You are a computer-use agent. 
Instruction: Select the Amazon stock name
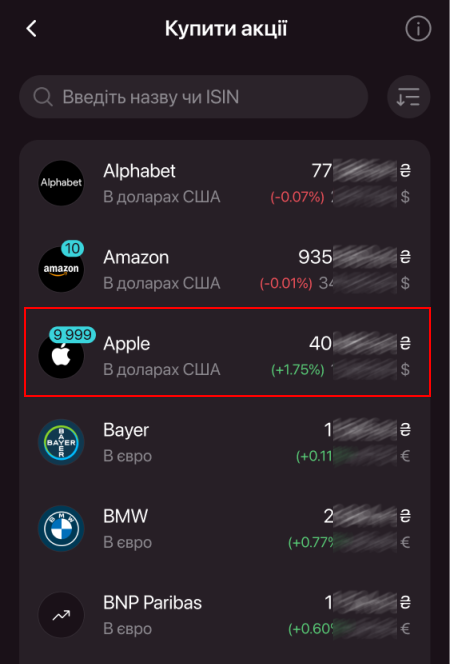(136, 257)
